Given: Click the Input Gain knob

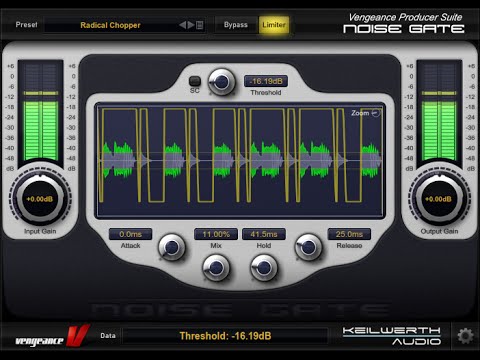Looking at the screenshot, I should [x=40, y=199].
